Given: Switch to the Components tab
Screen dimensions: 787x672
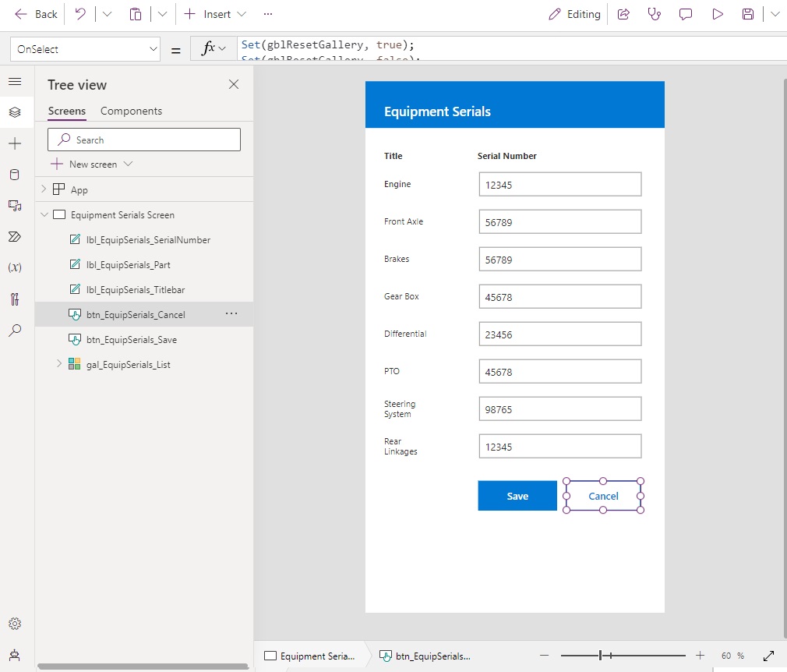Looking at the screenshot, I should point(131,111).
